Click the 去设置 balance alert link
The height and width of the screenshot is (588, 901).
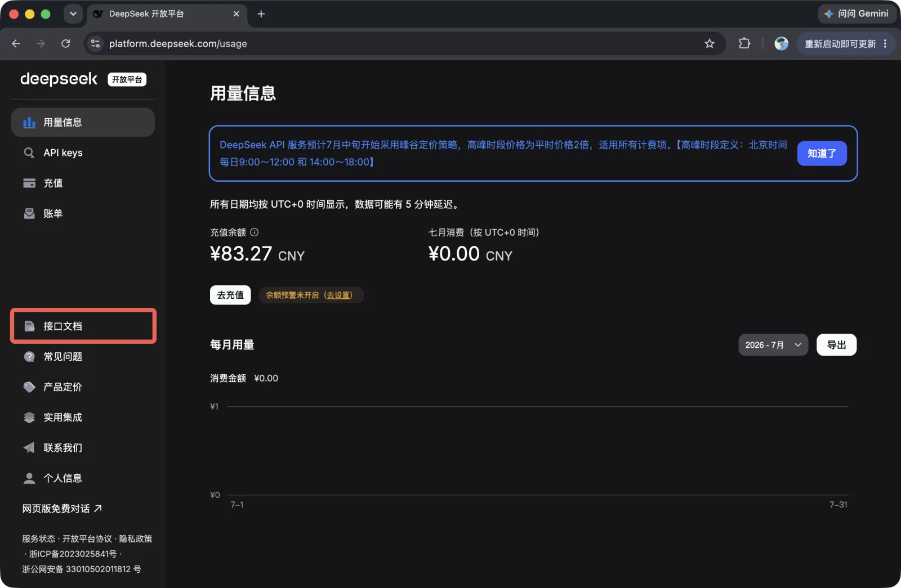point(338,295)
